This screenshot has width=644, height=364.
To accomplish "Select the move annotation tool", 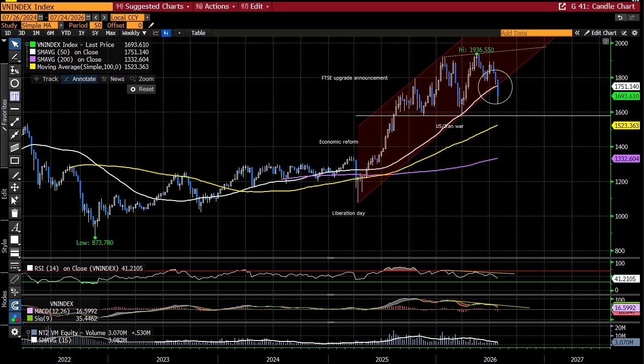I will [15, 187].
